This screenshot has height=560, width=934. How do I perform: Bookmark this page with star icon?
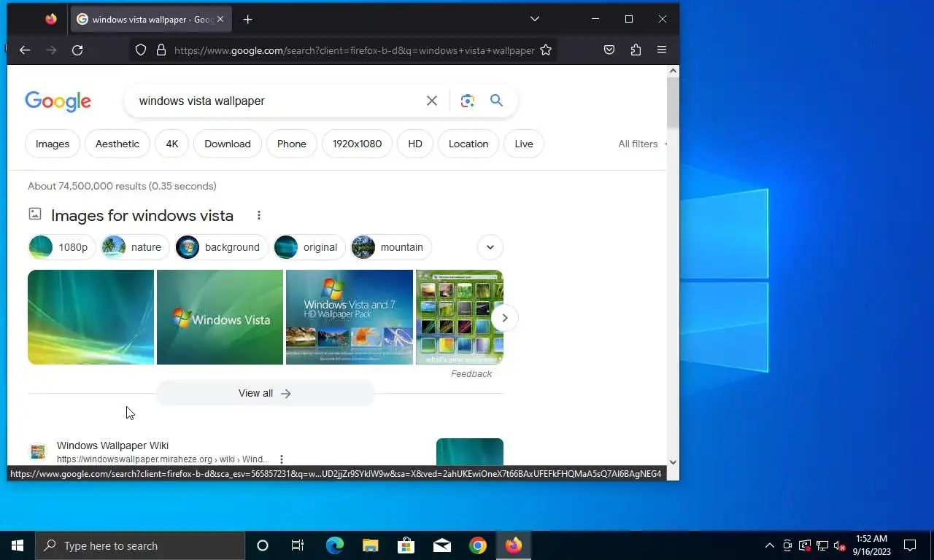click(546, 50)
